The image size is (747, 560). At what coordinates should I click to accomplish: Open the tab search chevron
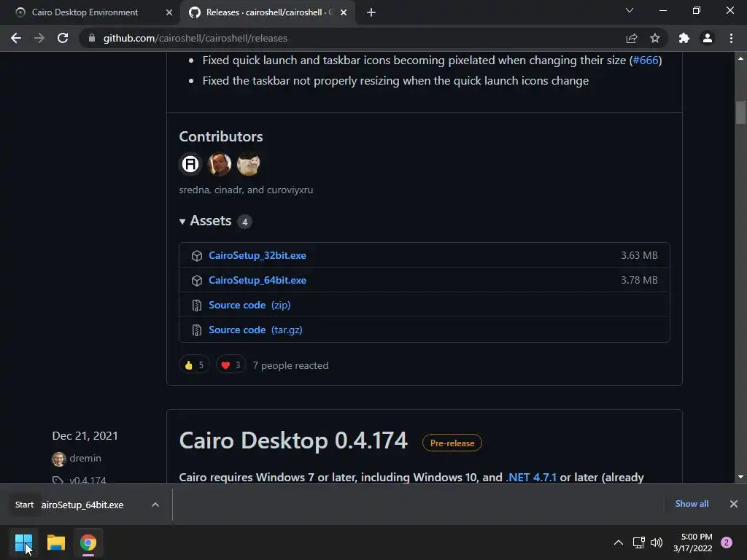pyautogui.click(x=630, y=10)
